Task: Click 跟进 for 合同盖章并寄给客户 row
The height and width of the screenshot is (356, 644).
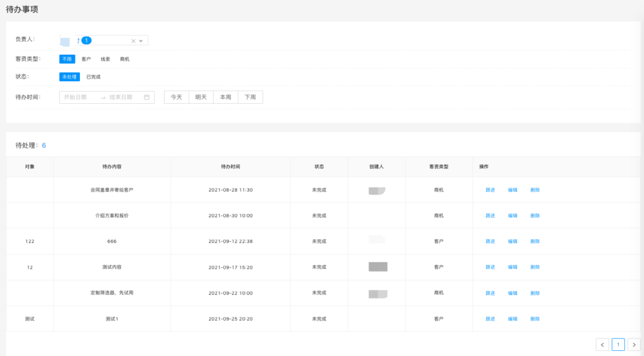Action: pyautogui.click(x=490, y=190)
